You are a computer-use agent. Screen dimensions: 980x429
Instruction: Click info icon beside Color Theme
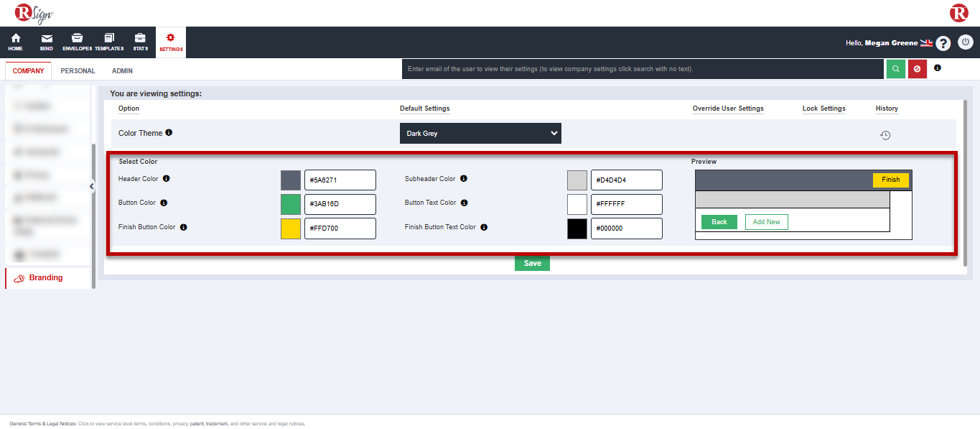tap(169, 133)
